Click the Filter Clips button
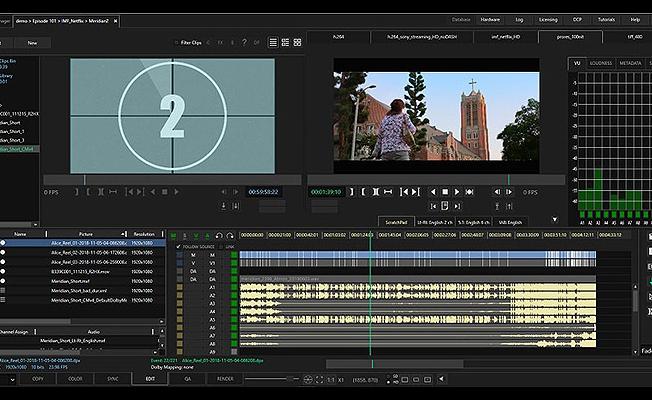Image resolution: width=652 pixels, height=400 pixels. coord(191,42)
